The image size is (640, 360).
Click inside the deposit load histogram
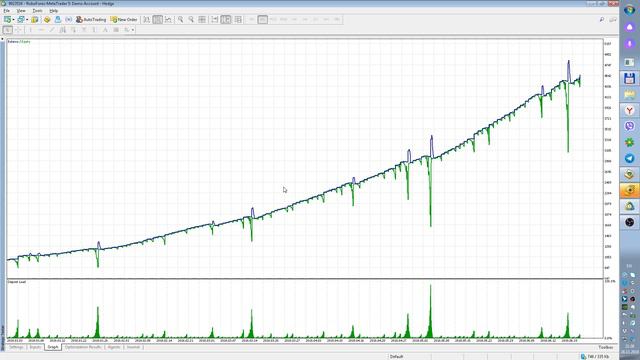click(305, 309)
